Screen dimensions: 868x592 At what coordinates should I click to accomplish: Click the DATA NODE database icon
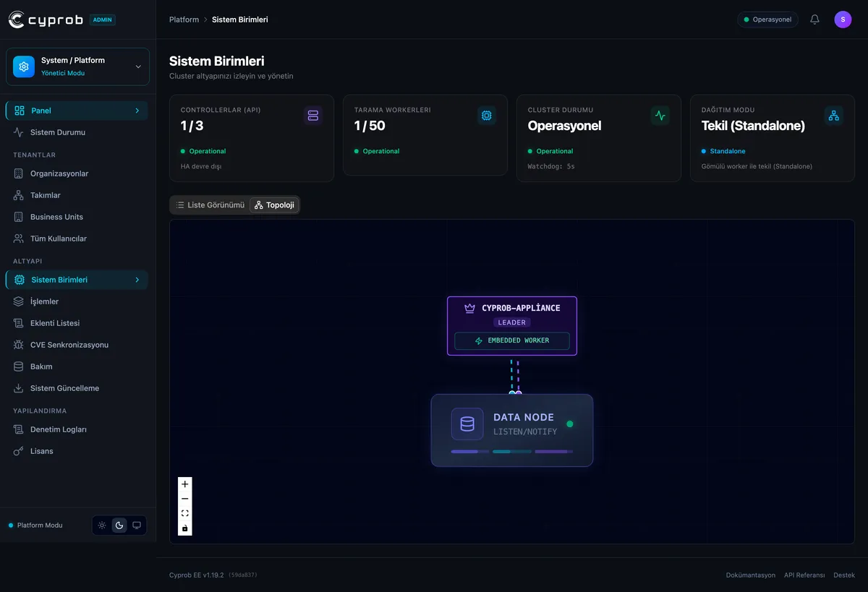(467, 424)
